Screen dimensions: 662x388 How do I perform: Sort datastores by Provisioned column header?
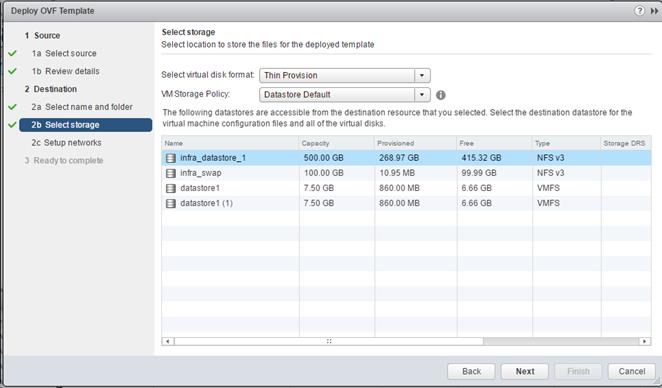(x=415, y=143)
